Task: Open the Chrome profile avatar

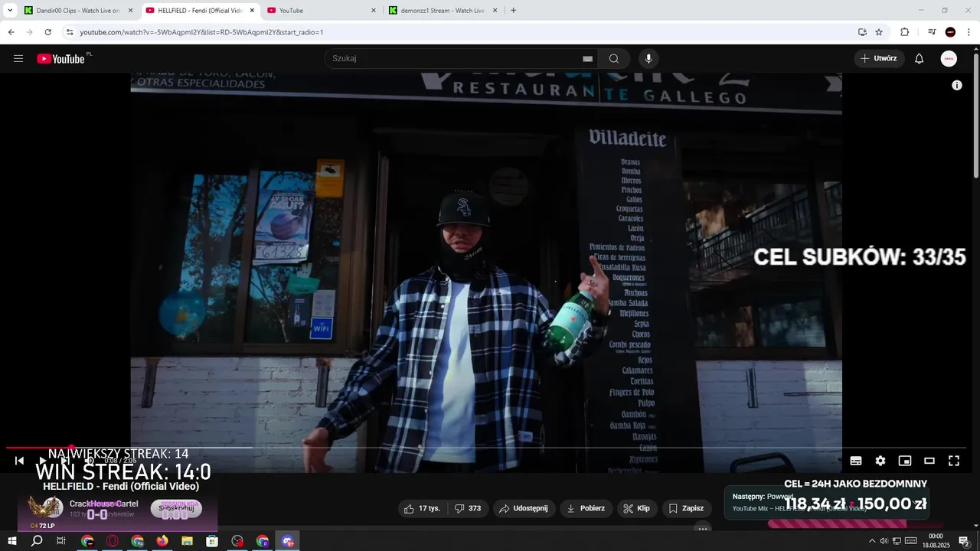Action: (x=950, y=32)
